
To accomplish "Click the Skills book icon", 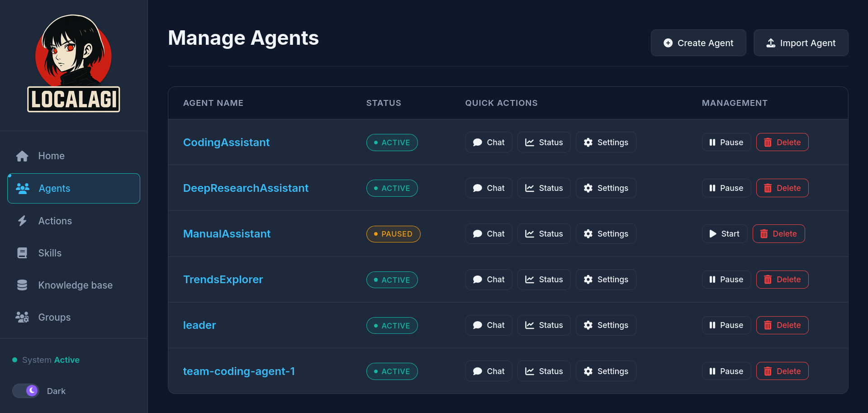I will click(22, 253).
